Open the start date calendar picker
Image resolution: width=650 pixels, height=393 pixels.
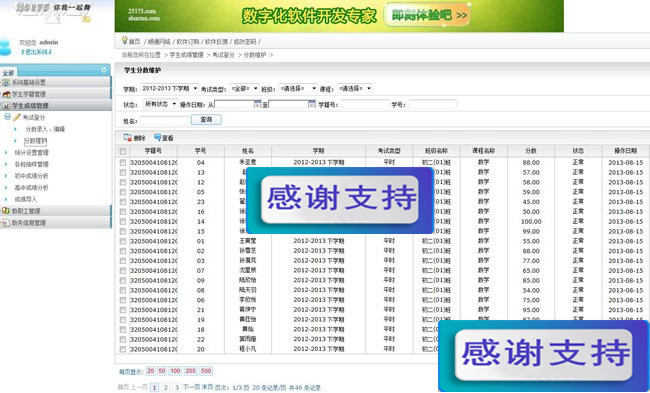click(x=257, y=104)
